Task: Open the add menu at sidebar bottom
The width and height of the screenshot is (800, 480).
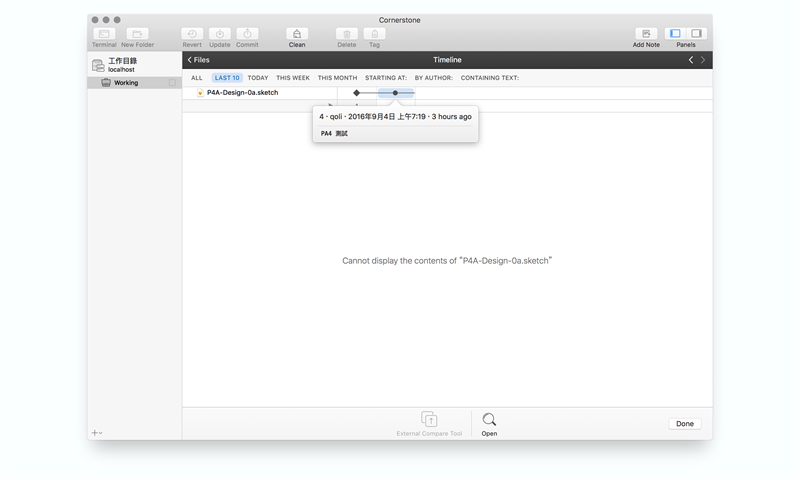Action: point(97,433)
